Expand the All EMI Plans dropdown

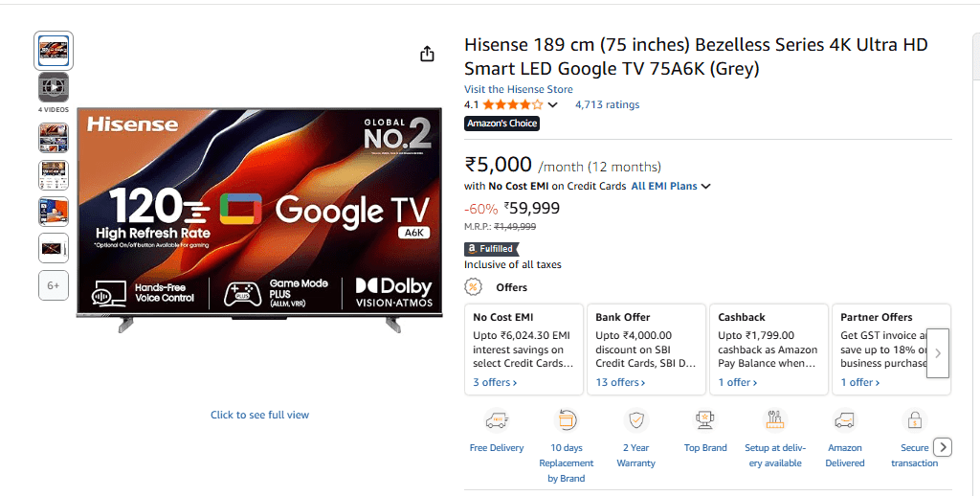click(x=671, y=186)
